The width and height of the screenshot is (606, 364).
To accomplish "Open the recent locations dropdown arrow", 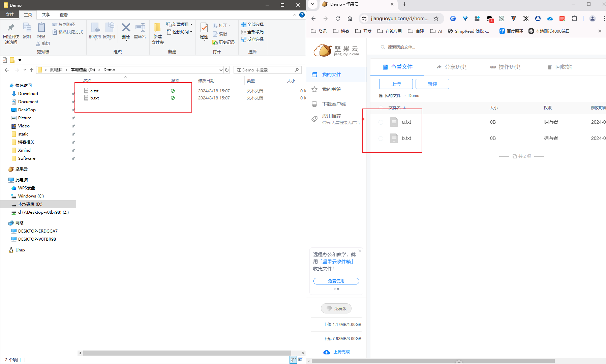I will coord(25,70).
